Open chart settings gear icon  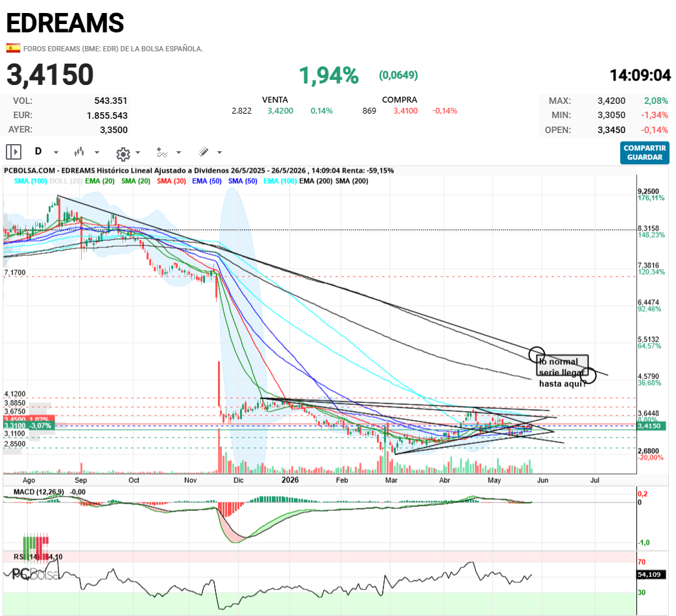[123, 154]
